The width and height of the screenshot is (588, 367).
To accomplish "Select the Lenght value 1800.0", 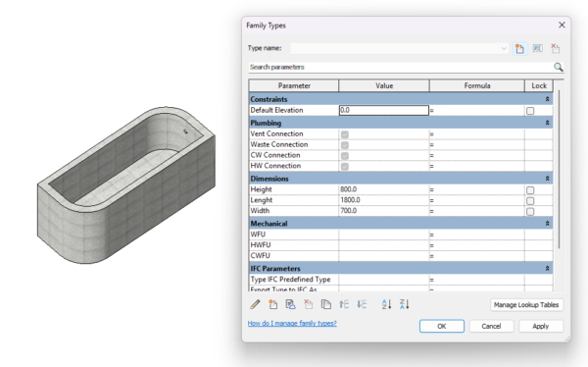I will tap(350, 200).
